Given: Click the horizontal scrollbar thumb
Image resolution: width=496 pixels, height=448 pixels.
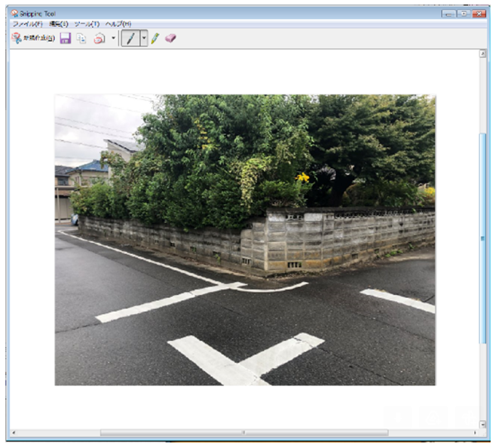Looking at the screenshot, I should (x=243, y=433).
